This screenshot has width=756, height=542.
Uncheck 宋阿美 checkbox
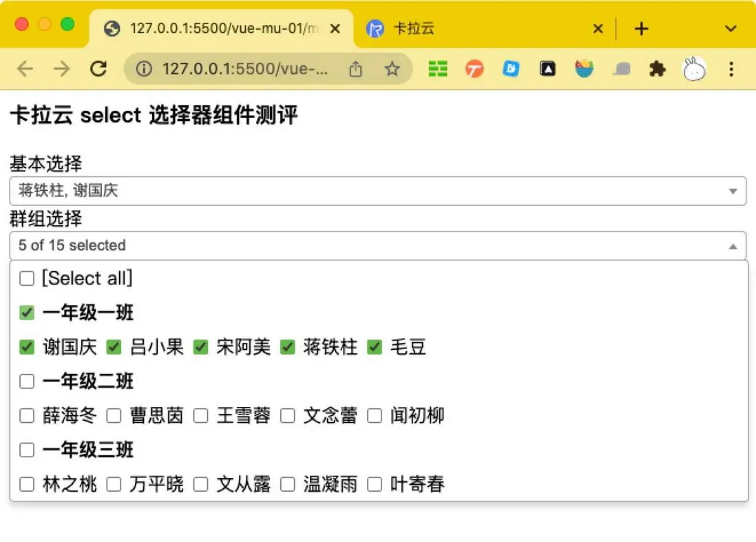200,346
